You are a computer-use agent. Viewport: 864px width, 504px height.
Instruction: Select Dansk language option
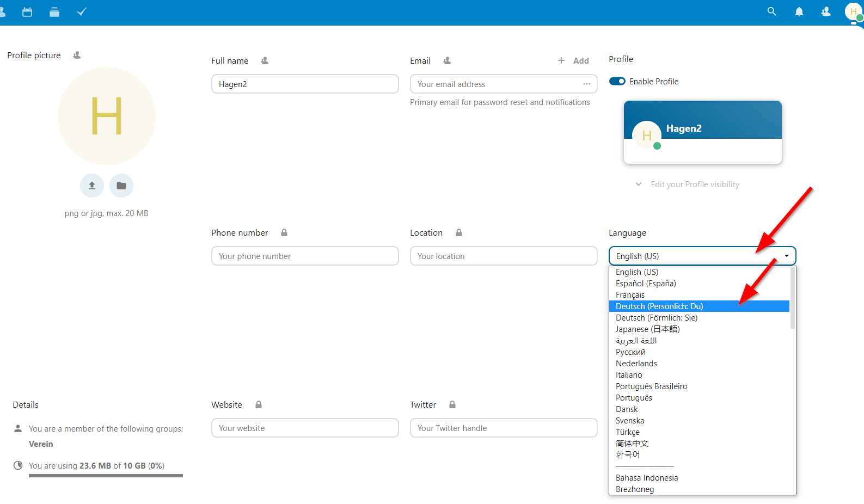[x=699, y=409]
